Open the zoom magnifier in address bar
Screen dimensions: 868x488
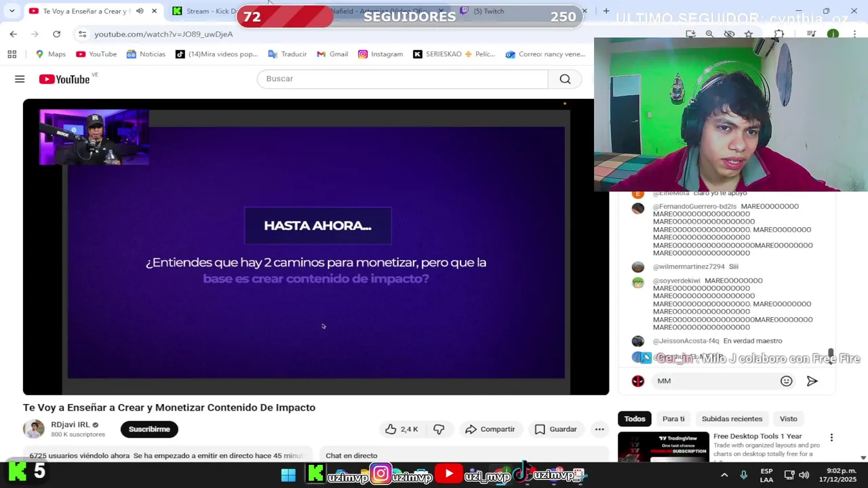click(709, 34)
